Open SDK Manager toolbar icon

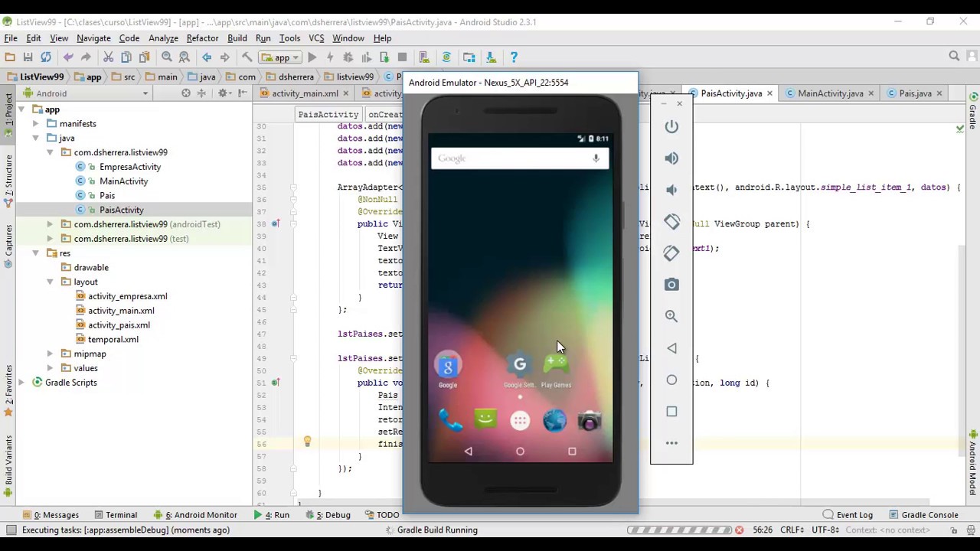[x=491, y=57]
